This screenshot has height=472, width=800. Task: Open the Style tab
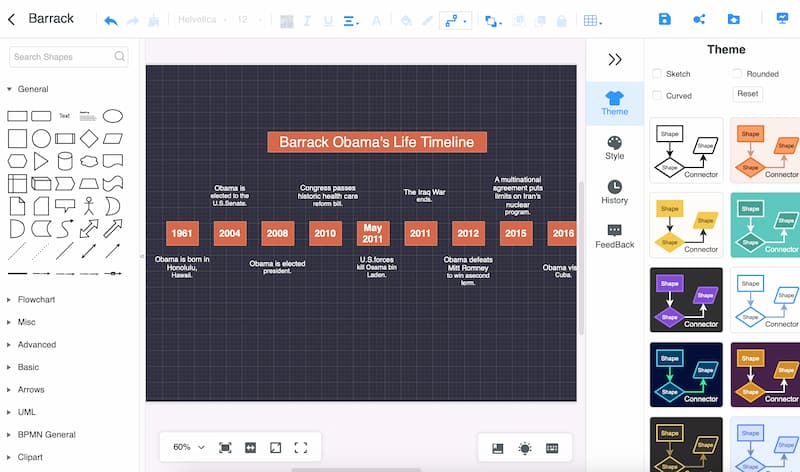[x=615, y=148]
